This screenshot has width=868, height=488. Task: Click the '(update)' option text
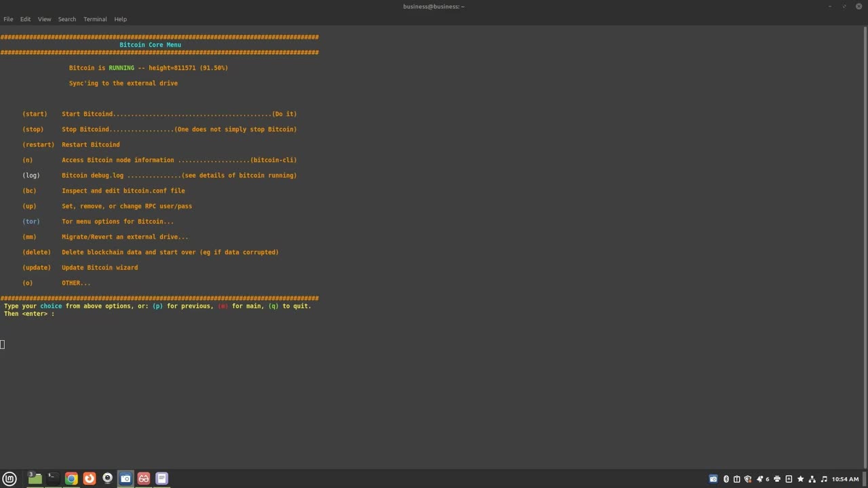[x=37, y=268]
